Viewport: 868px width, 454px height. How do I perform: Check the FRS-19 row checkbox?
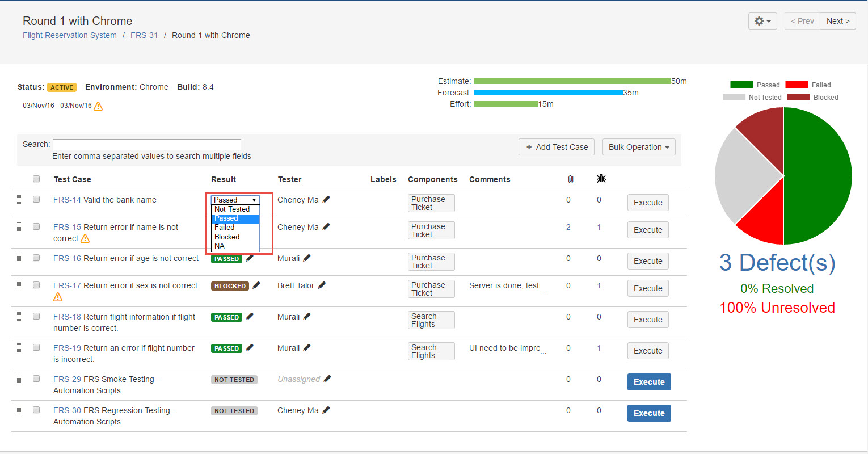click(36, 347)
